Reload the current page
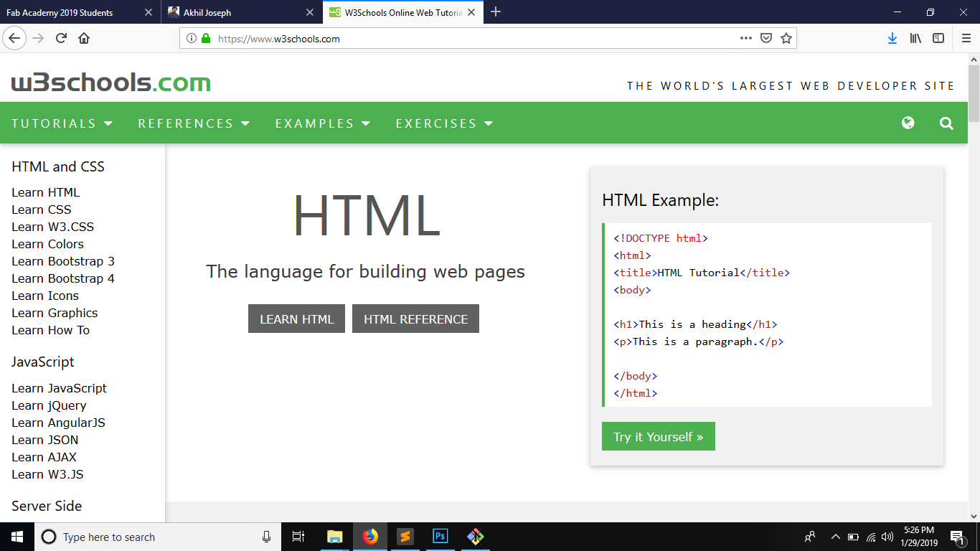This screenshot has height=551, width=980. [x=61, y=38]
